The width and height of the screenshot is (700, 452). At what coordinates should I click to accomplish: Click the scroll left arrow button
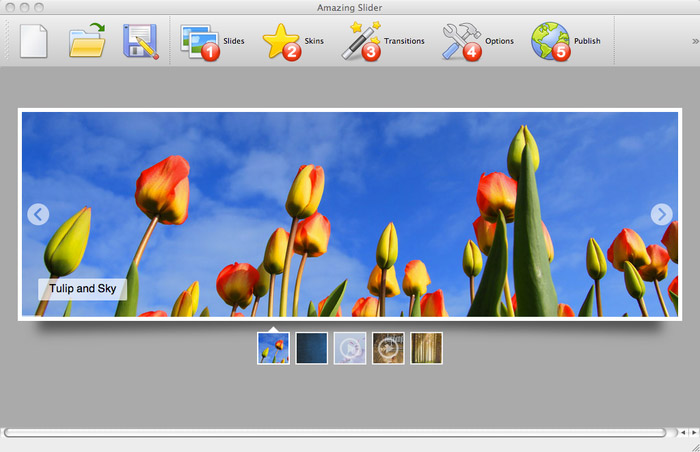click(x=683, y=432)
